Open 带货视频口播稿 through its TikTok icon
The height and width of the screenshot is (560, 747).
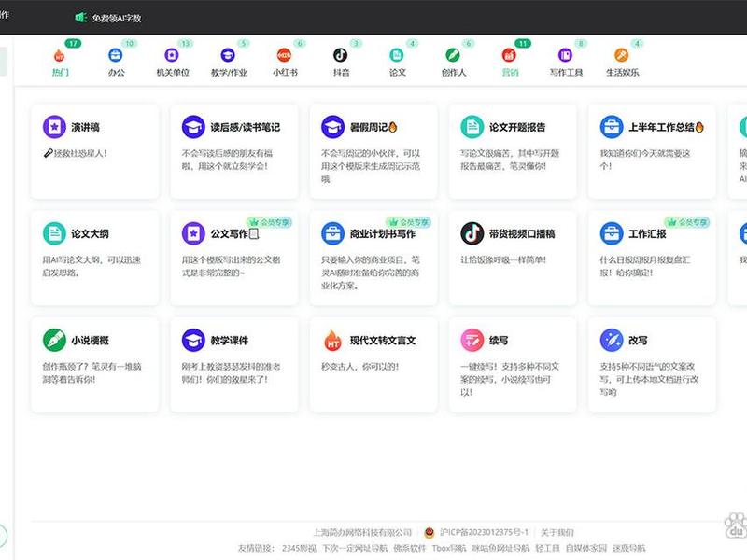click(x=472, y=234)
